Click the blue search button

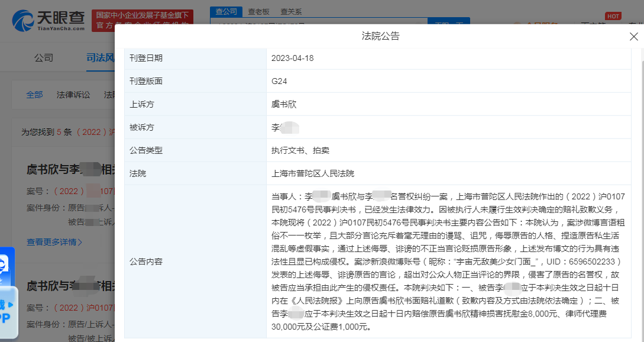[x=440, y=21]
